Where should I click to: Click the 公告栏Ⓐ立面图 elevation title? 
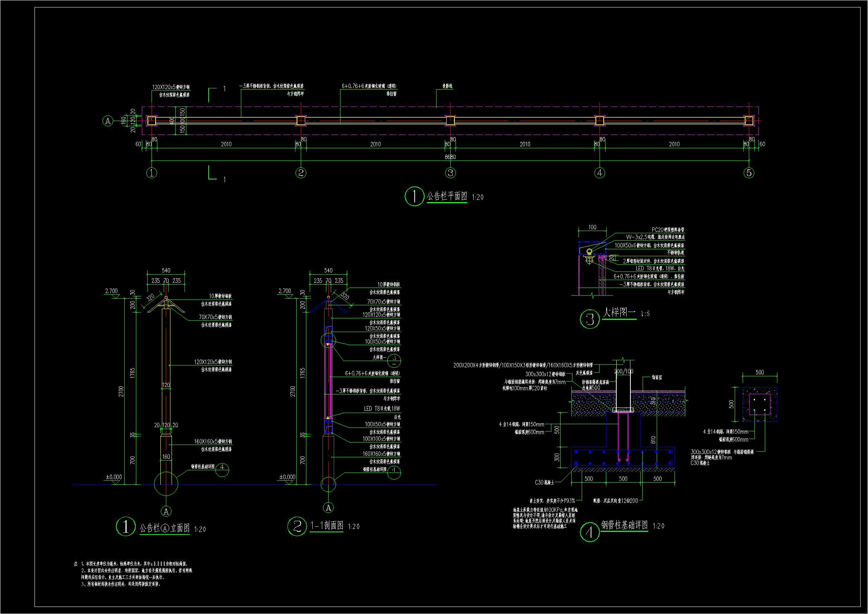pos(164,528)
